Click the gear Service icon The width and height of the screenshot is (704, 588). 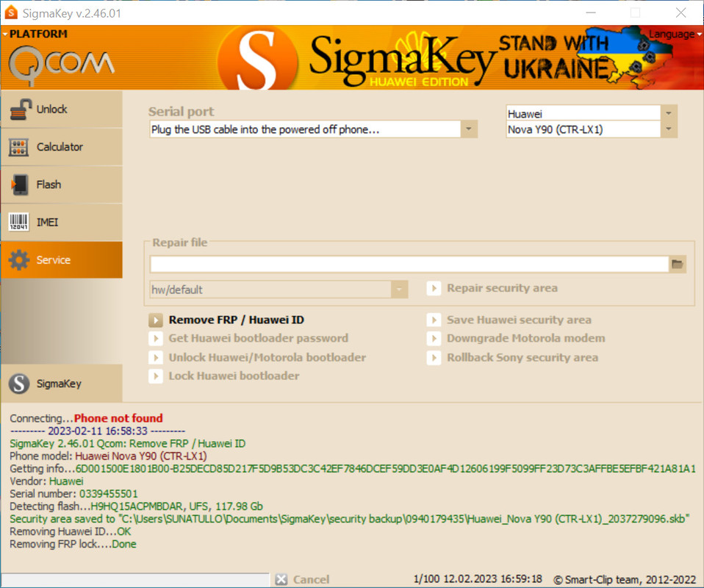19,260
